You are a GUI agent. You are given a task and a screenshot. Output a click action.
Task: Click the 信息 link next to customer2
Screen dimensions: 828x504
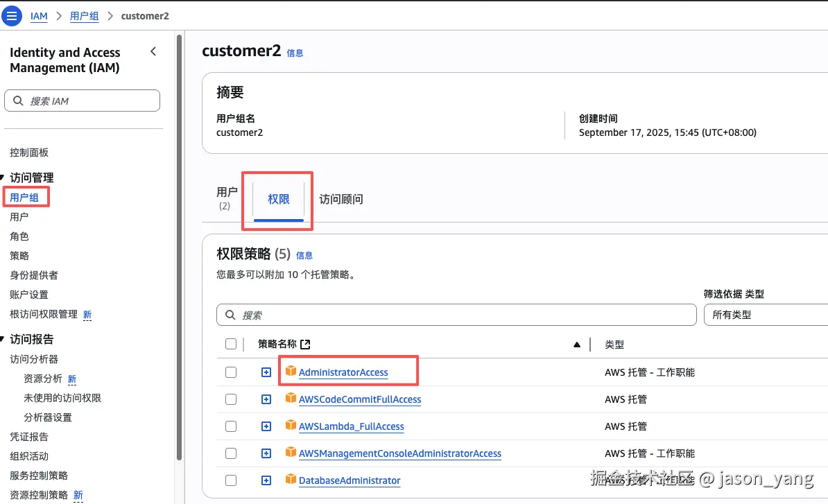tap(295, 53)
